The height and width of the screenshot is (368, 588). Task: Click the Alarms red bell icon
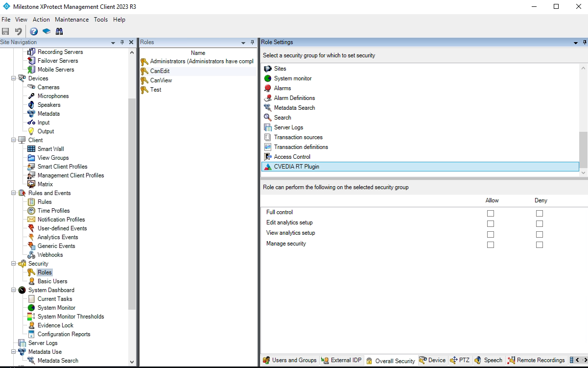tap(268, 88)
